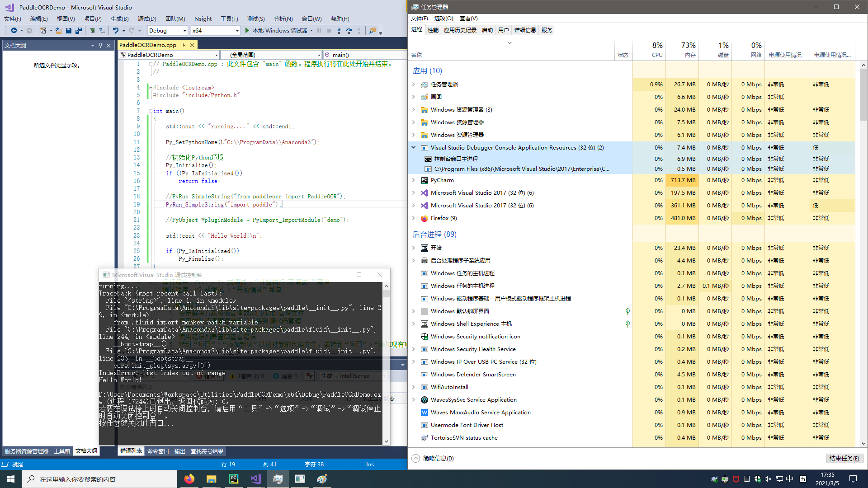Viewport: 868px width, 488px height.
Task: Open the x64 platform dropdown
Action: click(x=237, y=31)
